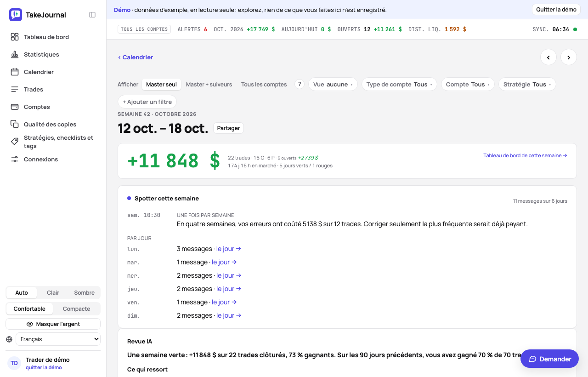This screenshot has height=377, width=588.
Task: Open Tableau de bord dashboard icon
Action: (15, 37)
